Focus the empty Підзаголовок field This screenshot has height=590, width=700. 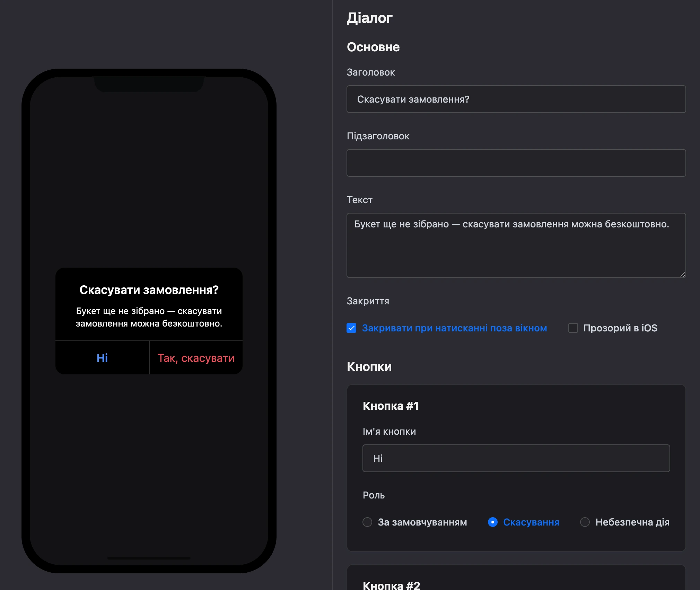tap(516, 163)
